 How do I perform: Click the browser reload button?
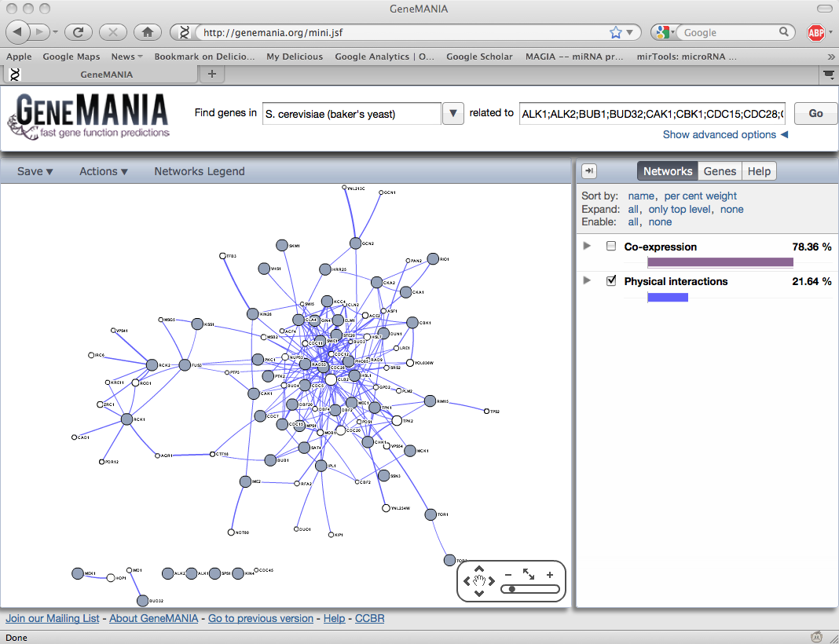(x=79, y=32)
